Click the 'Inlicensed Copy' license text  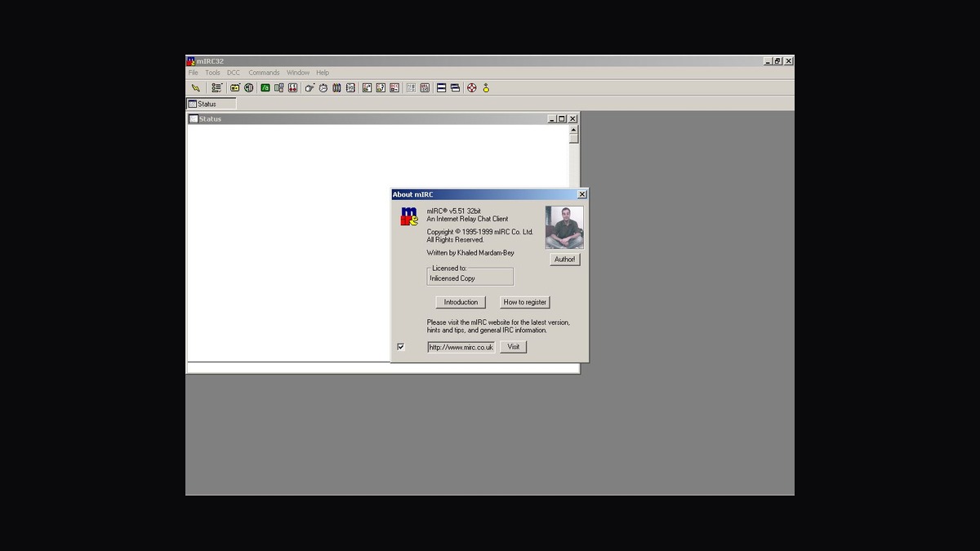[x=452, y=278]
